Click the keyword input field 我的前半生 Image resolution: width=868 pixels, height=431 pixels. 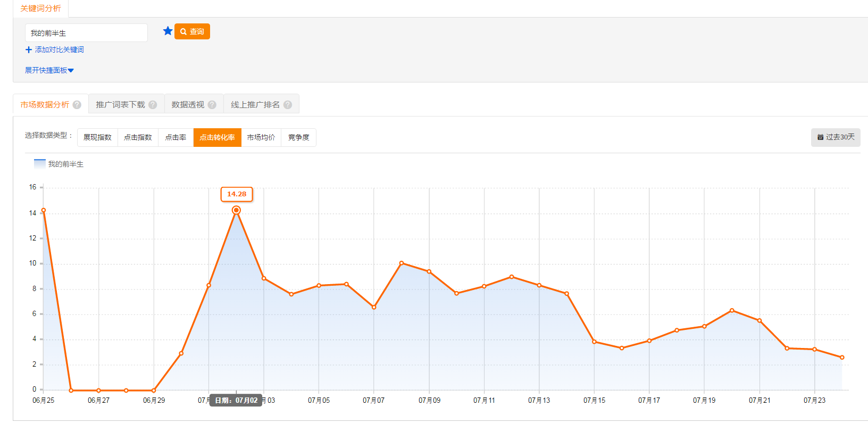pyautogui.click(x=86, y=33)
